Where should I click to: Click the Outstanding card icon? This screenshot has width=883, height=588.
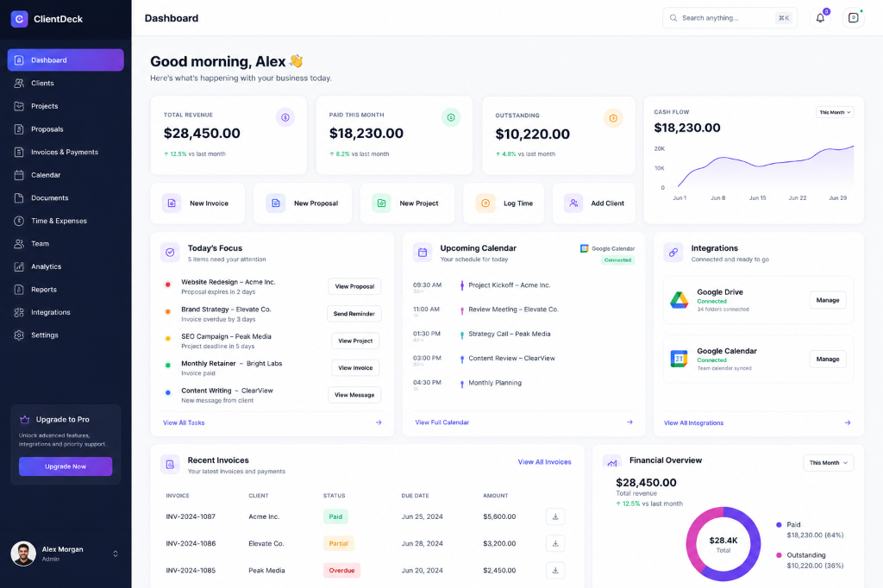click(x=613, y=118)
